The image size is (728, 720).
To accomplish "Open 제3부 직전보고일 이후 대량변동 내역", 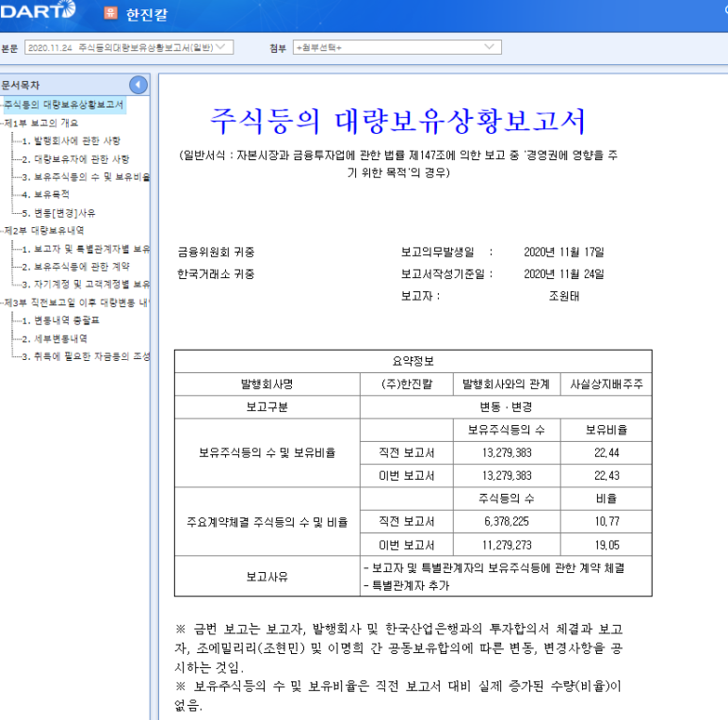I will (76, 303).
